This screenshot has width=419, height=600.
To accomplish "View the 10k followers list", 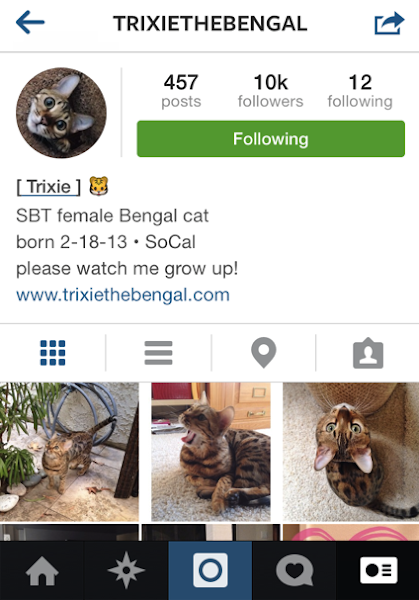I will [x=271, y=91].
